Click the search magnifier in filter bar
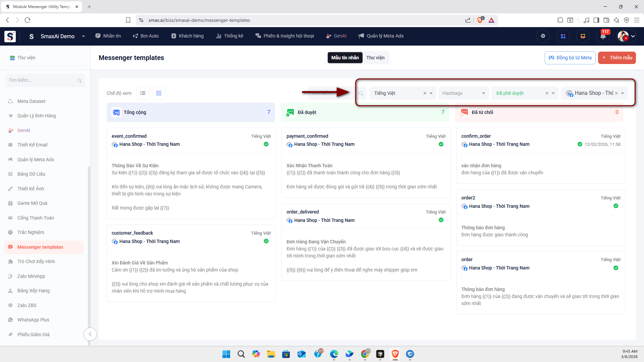This screenshot has width=644, height=362. 361,94
